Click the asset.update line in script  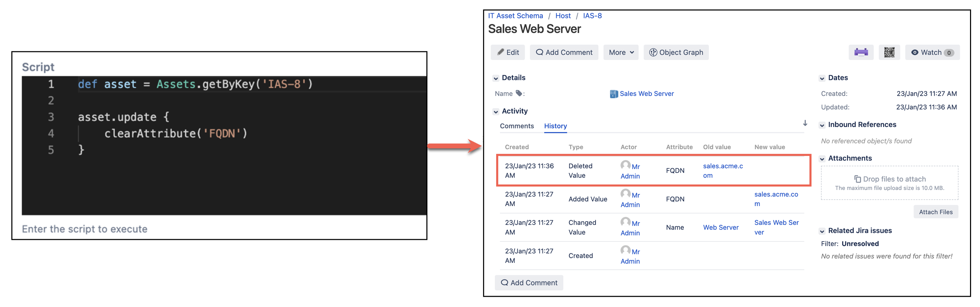pyautogui.click(x=123, y=117)
